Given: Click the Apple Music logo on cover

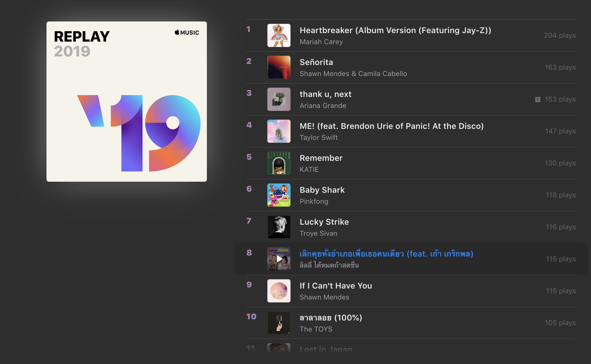Looking at the screenshot, I should [187, 33].
